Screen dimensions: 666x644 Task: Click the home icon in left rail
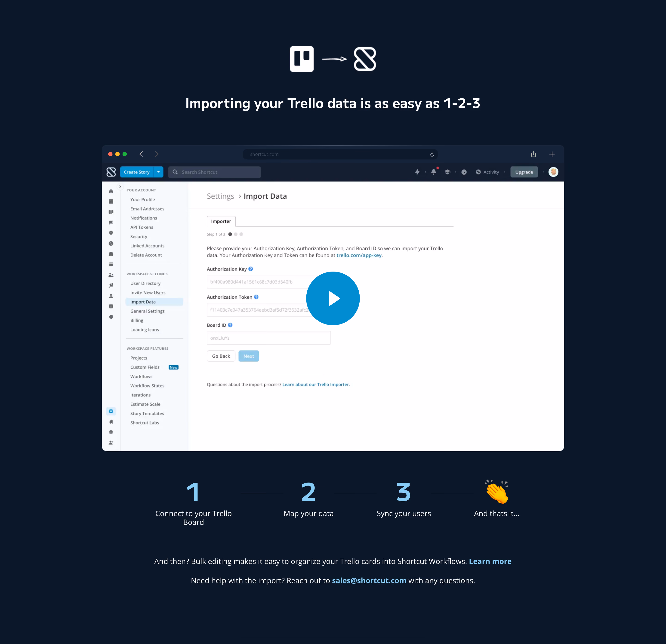tap(111, 191)
